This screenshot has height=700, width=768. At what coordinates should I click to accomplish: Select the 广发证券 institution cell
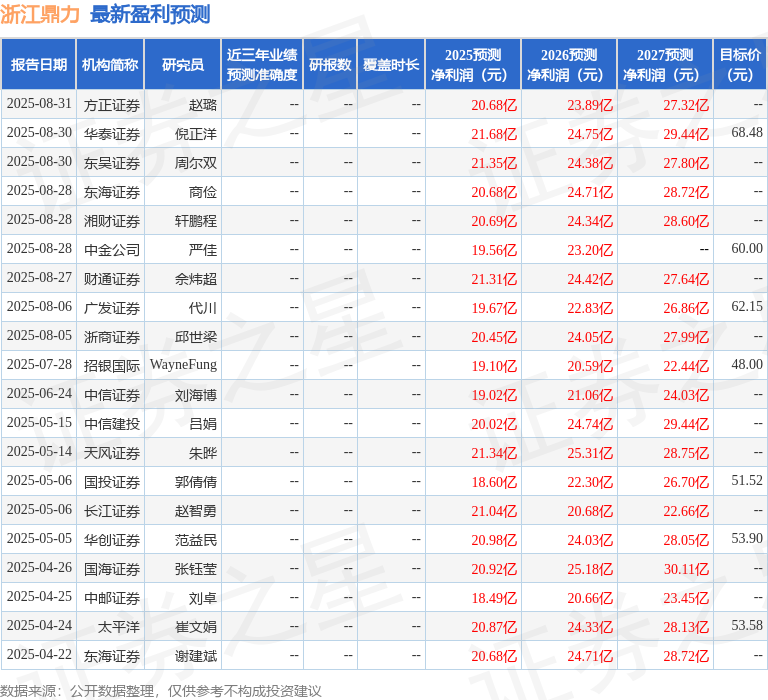(x=112, y=308)
